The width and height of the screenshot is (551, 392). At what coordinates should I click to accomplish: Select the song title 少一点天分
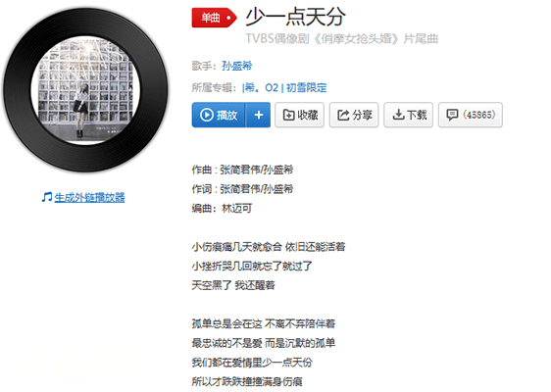coord(295,17)
